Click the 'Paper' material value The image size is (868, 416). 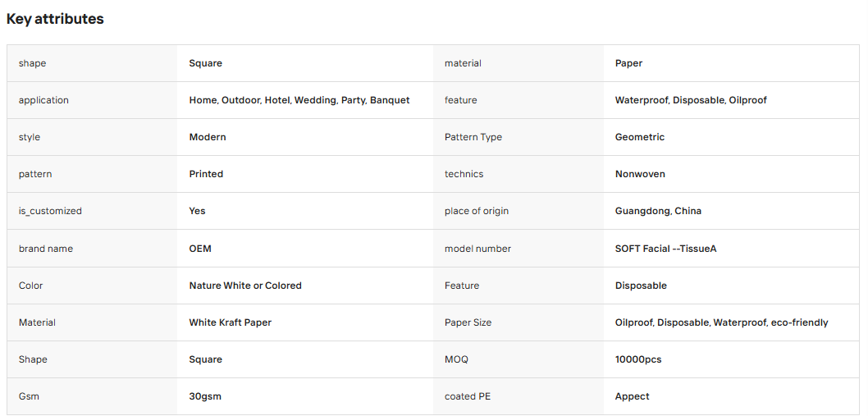point(628,63)
